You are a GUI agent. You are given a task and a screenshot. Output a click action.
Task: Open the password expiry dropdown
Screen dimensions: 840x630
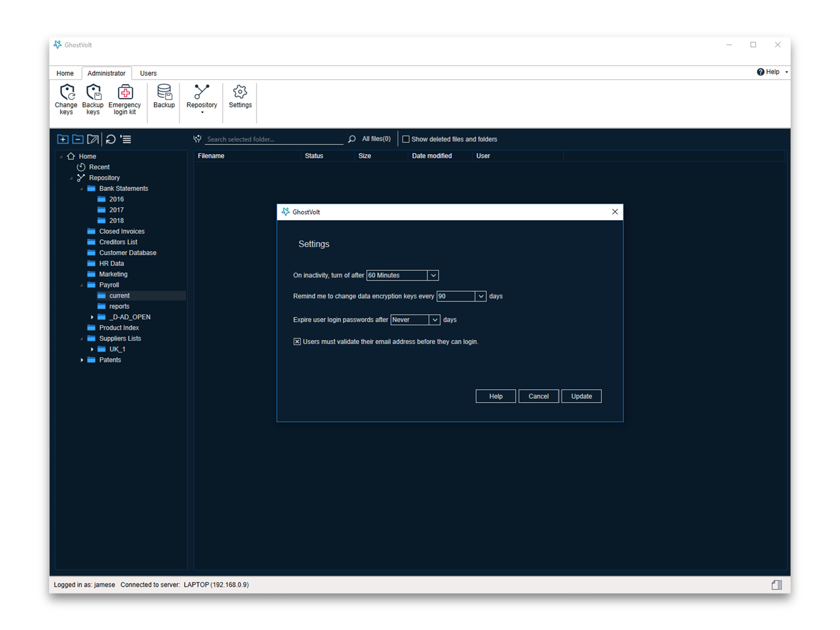click(x=435, y=320)
